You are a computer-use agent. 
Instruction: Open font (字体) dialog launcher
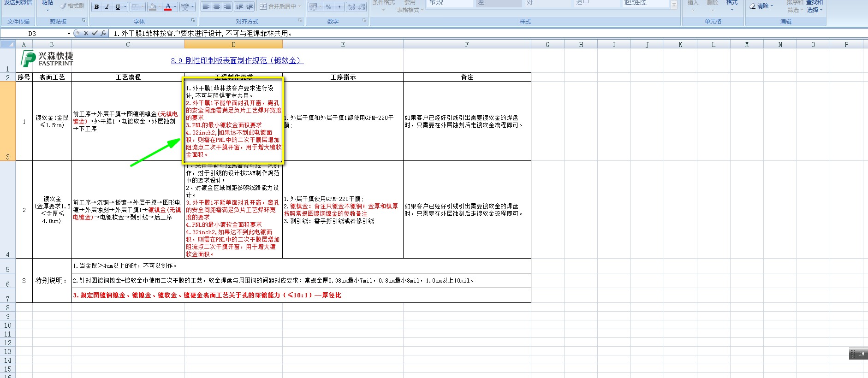tap(193, 21)
